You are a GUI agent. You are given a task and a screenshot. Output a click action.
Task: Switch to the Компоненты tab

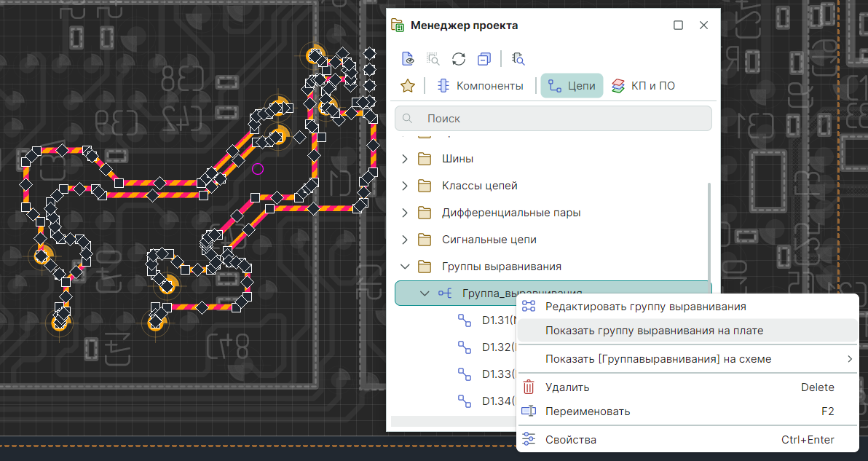coord(480,86)
